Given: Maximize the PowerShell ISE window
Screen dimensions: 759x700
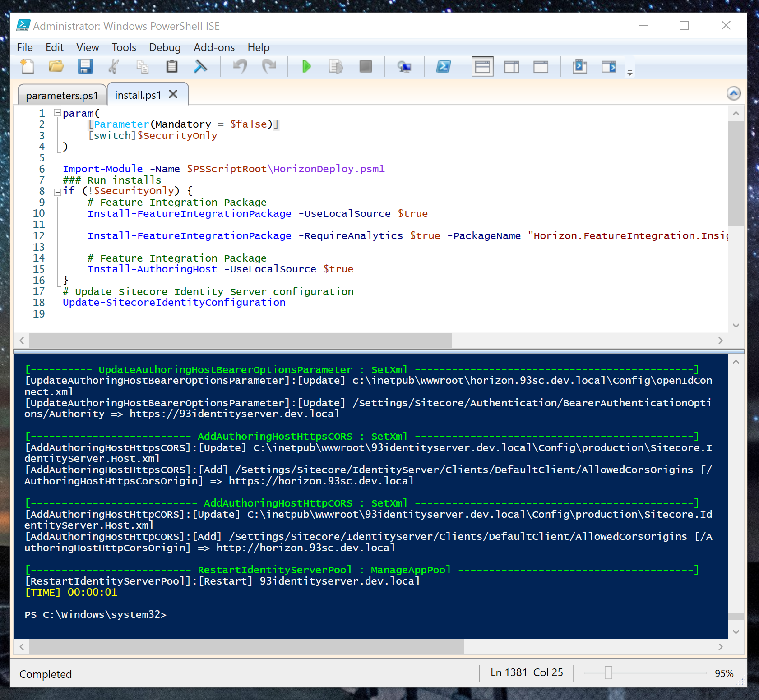Looking at the screenshot, I should (684, 26).
